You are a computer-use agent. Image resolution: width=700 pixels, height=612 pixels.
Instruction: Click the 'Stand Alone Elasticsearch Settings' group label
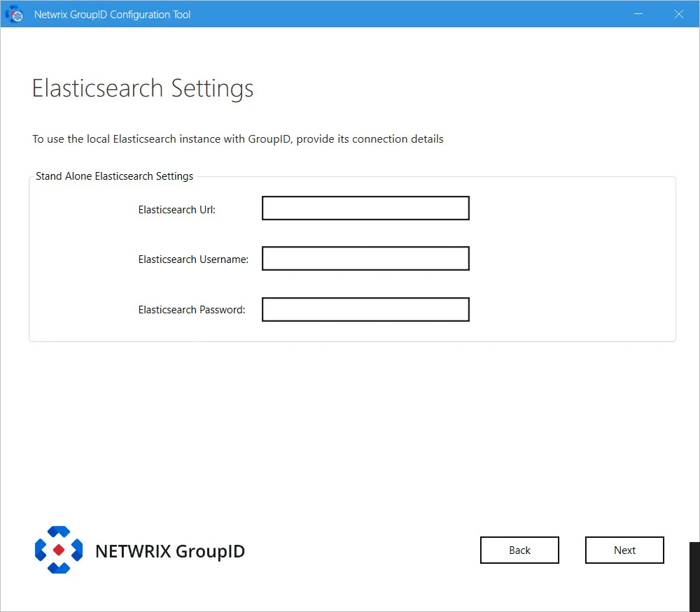click(x=114, y=176)
